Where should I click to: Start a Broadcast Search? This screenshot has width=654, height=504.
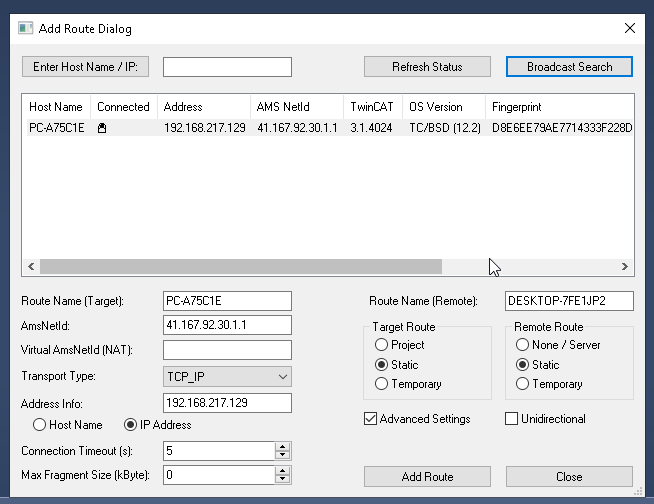point(569,67)
